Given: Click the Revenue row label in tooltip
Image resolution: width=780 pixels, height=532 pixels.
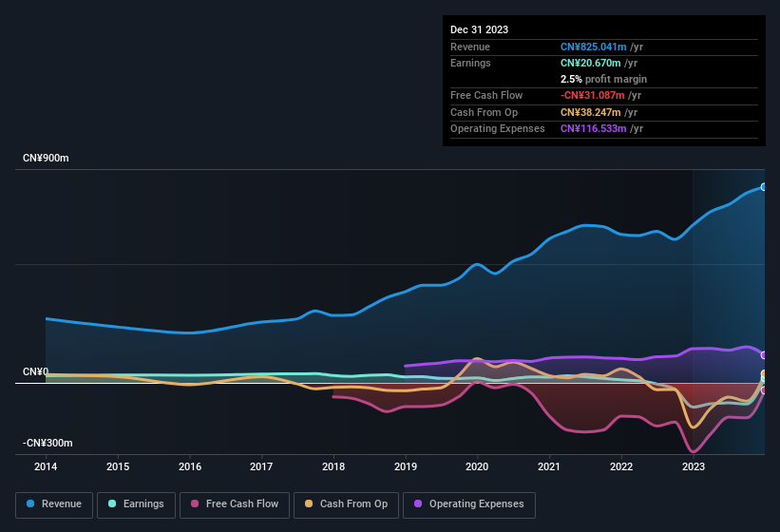Looking at the screenshot, I should 470,47.
